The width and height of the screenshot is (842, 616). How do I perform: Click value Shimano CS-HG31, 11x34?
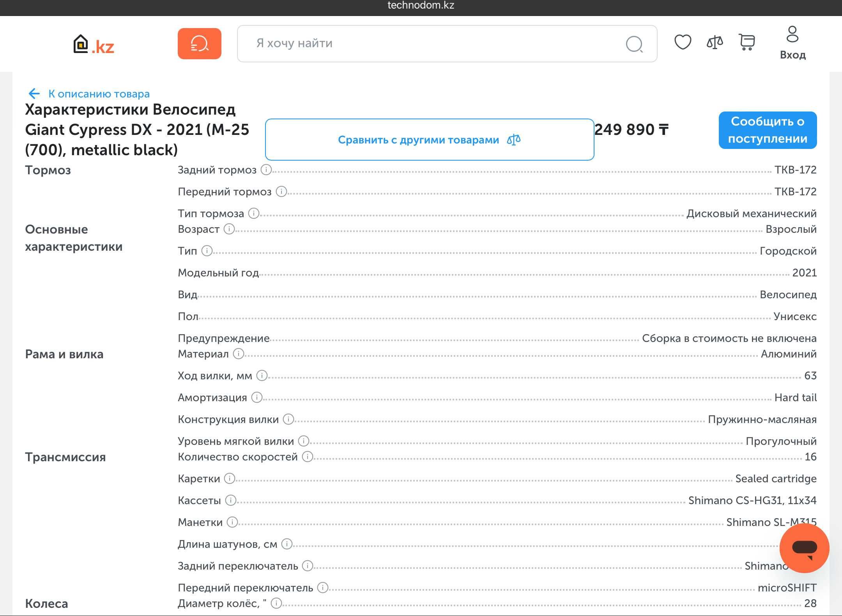point(752,500)
